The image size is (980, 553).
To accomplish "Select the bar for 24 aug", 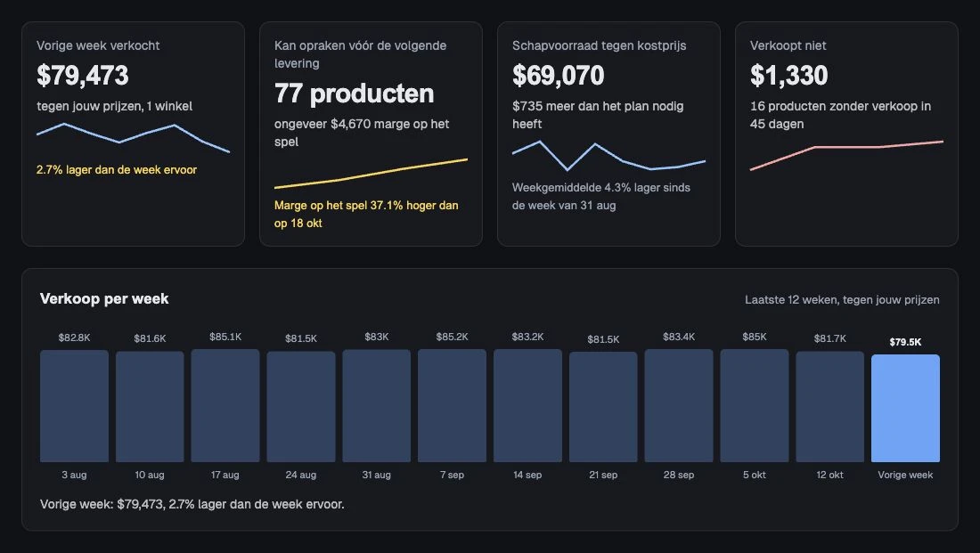I will (x=300, y=407).
